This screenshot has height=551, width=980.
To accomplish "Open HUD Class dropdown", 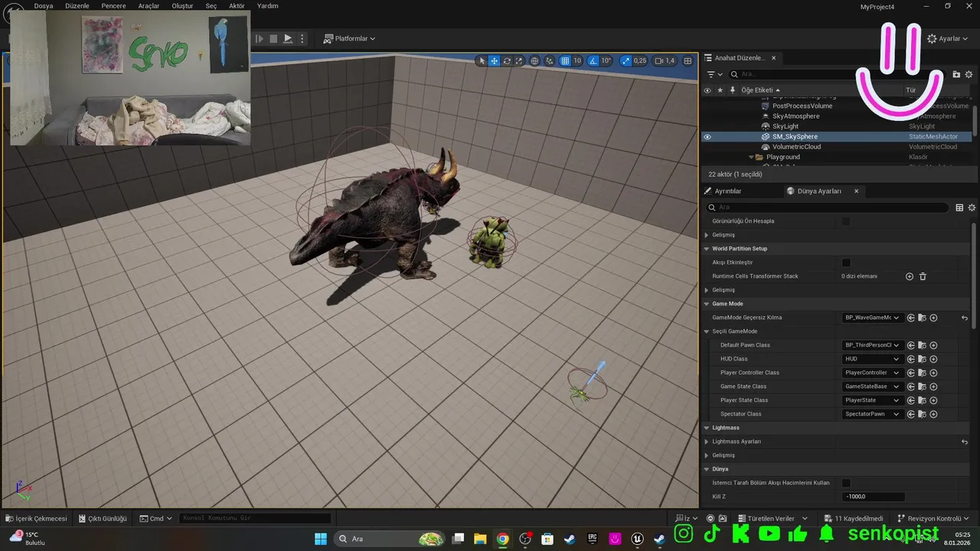I will pyautogui.click(x=872, y=359).
